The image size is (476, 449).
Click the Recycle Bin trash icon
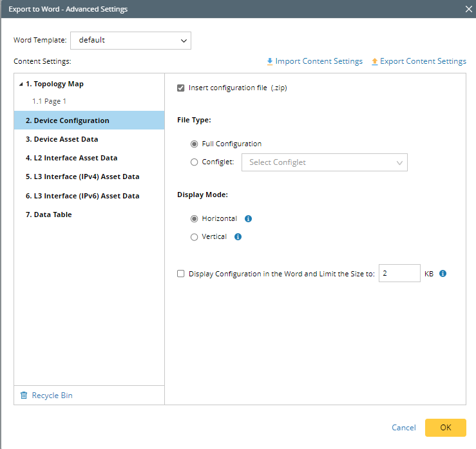[24, 396]
